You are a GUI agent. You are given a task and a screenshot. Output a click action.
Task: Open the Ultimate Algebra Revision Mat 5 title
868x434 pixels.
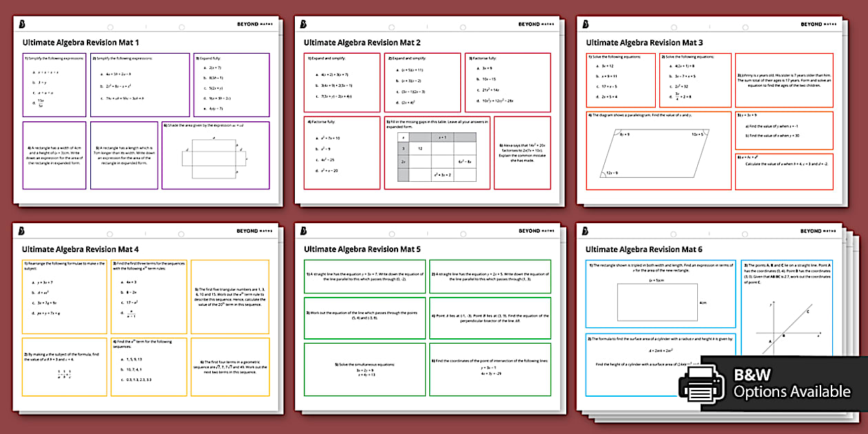pos(361,249)
